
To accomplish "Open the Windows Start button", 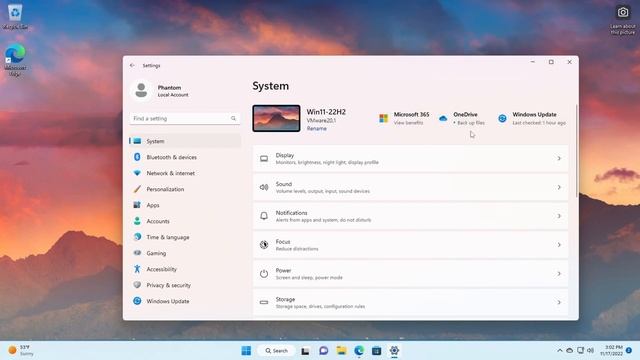I will click(246, 351).
